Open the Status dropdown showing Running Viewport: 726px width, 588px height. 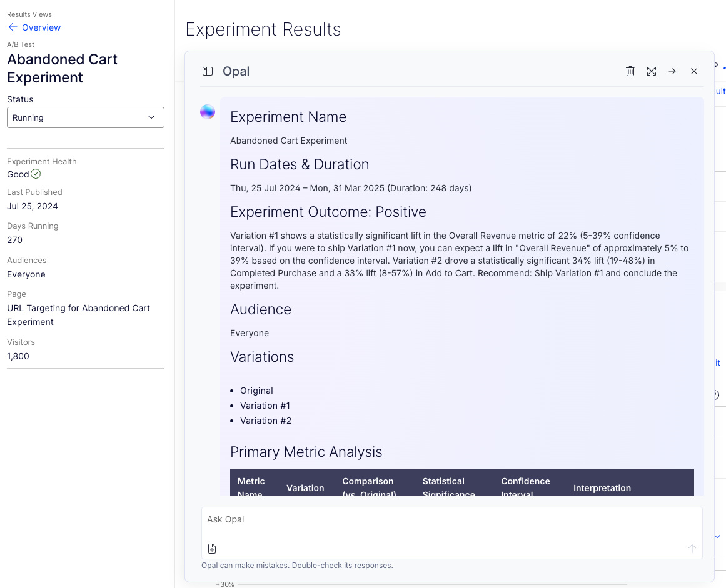tap(85, 117)
